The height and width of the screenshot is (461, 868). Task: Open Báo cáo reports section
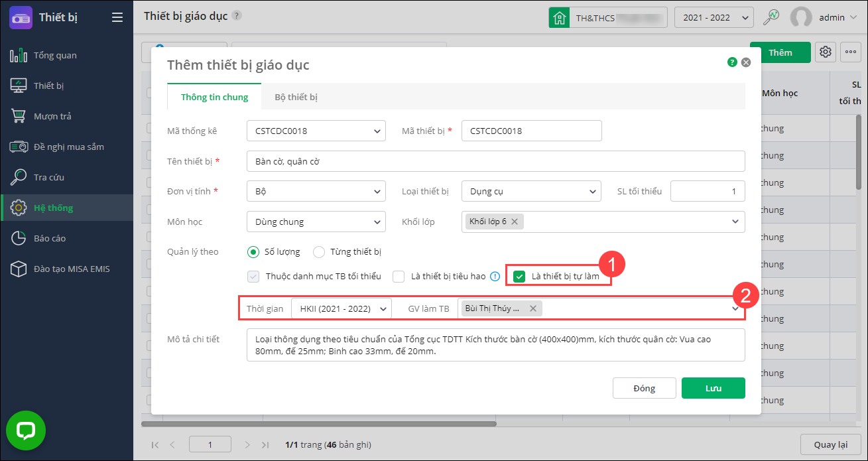pyautogui.click(x=66, y=238)
